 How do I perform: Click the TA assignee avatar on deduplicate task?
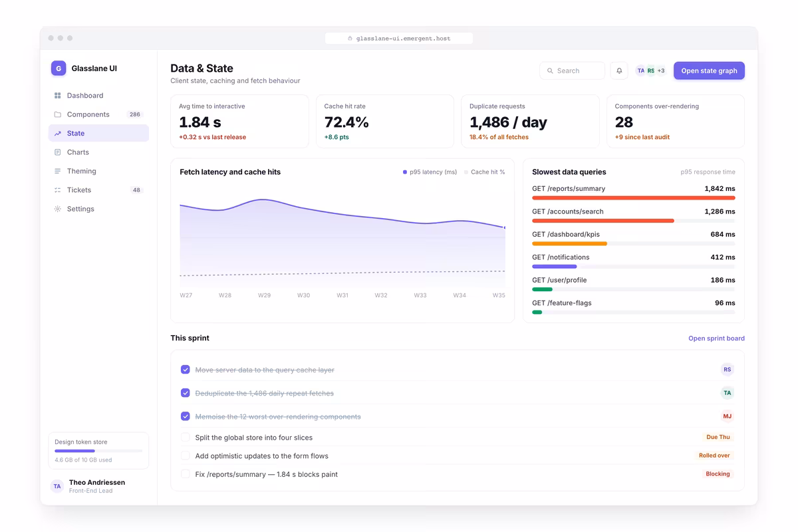pyautogui.click(x=728, y=393)
